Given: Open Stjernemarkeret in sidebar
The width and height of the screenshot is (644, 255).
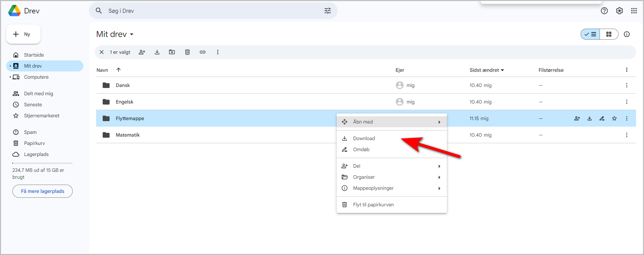Looking at the screenshot, I should point(45,116).
